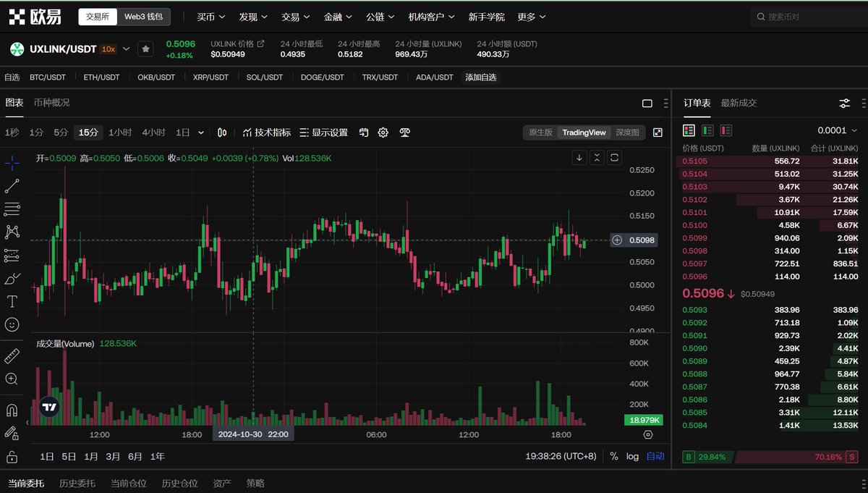Open the 当前仓位 tab

pos(128,483)
